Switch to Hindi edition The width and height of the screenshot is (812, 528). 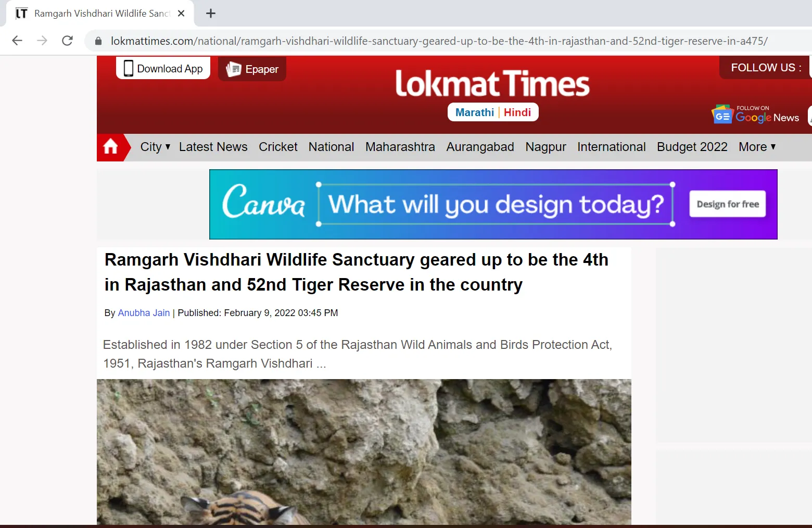(x=517, y=112)
